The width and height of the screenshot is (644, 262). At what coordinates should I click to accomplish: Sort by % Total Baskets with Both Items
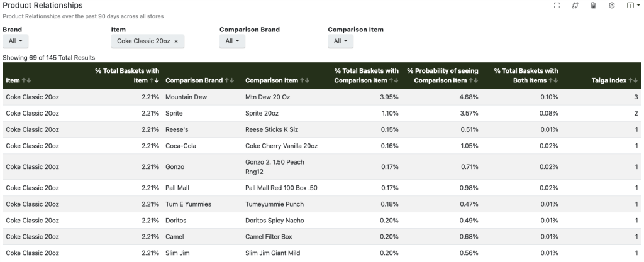553,80
